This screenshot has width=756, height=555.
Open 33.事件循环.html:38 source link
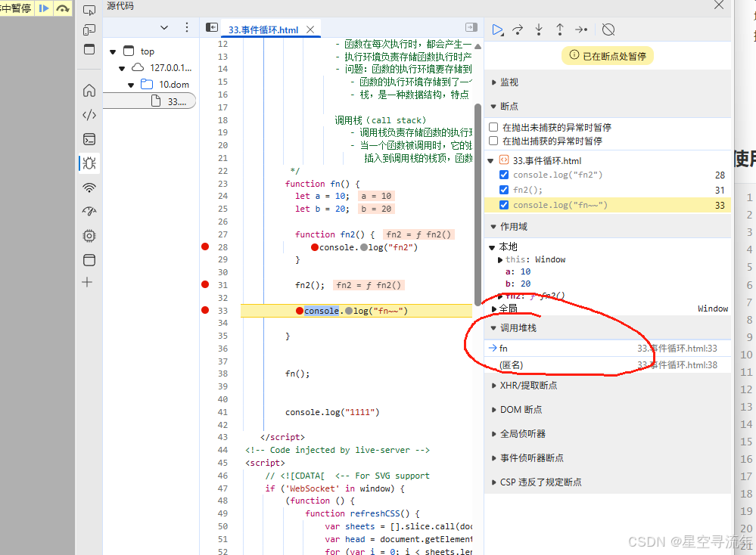[677, 365]
